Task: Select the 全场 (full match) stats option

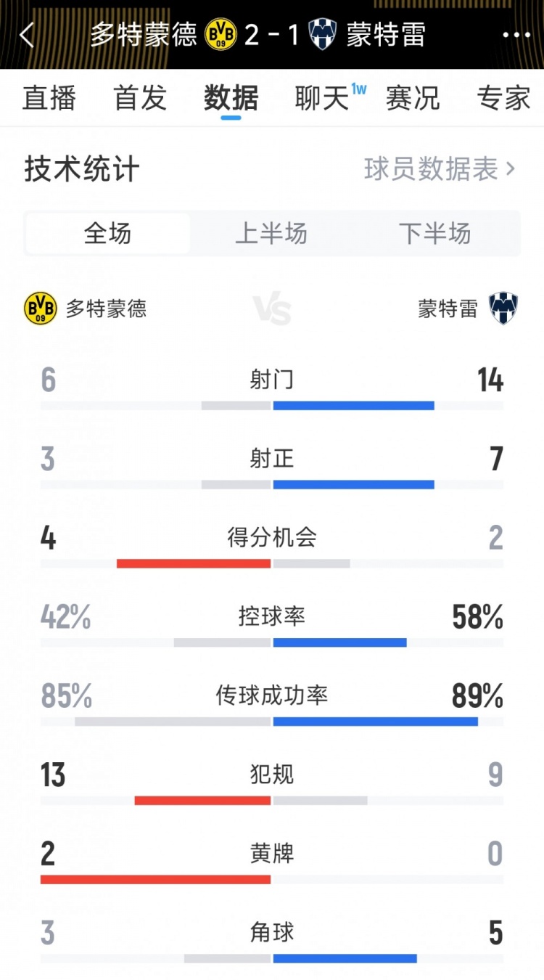Action: (x=107, y=233)
